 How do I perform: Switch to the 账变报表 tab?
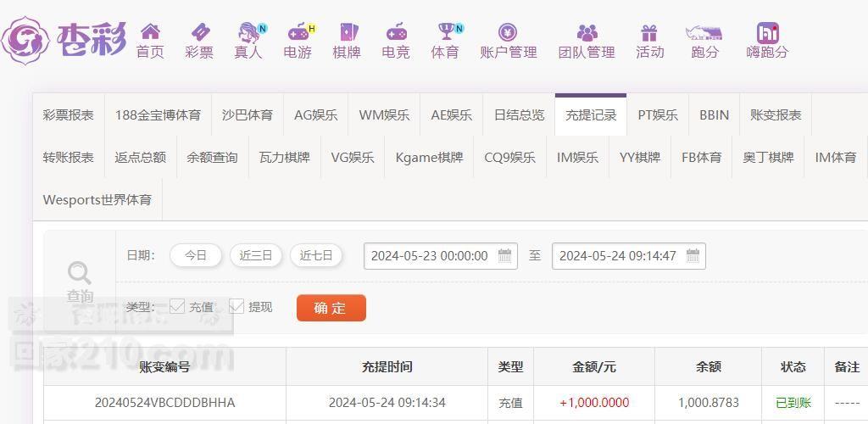click(x=776, y=115)
